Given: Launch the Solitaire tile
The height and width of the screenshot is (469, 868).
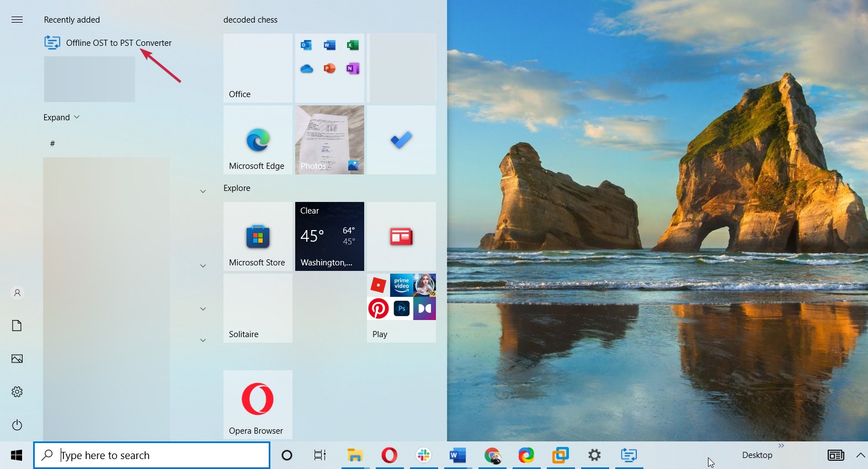Looking at the screenshot, I should [258, 308].
